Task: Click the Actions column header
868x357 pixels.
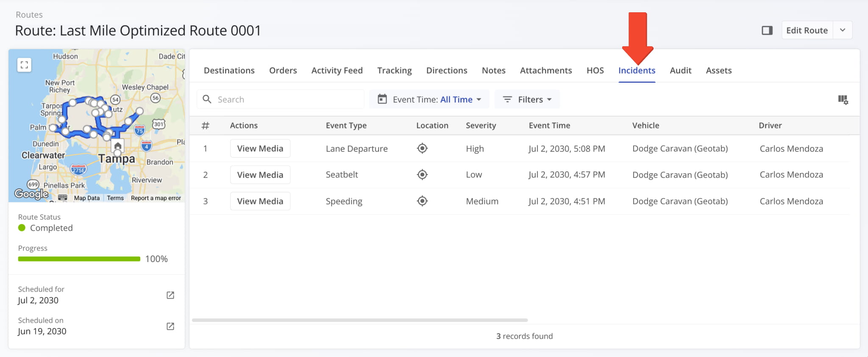Action: point(244,126)
